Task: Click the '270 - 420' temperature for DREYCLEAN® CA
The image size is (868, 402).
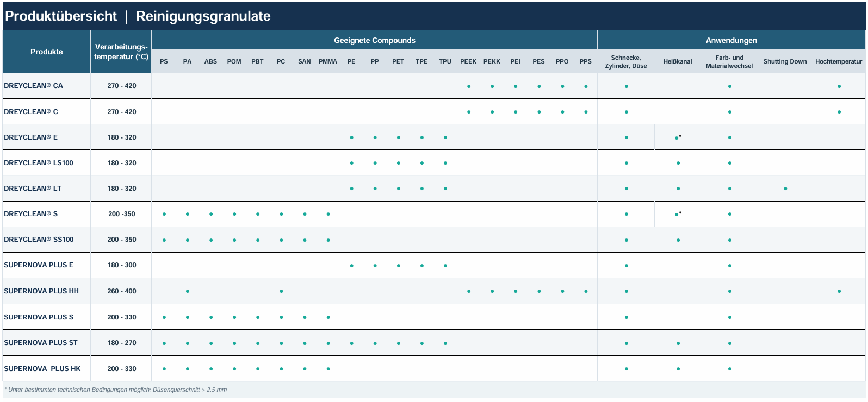Action: 122,86
